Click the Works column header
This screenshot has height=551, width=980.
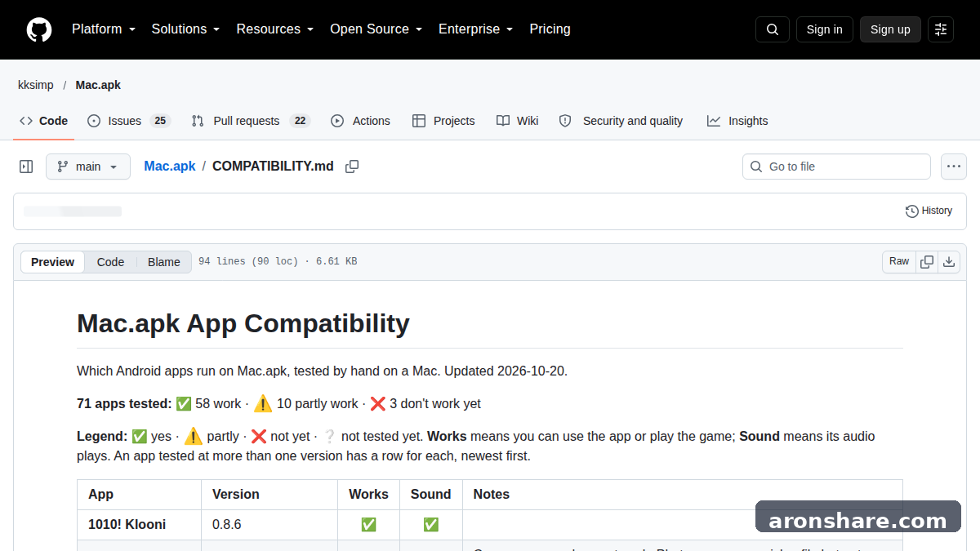[368, 495]
